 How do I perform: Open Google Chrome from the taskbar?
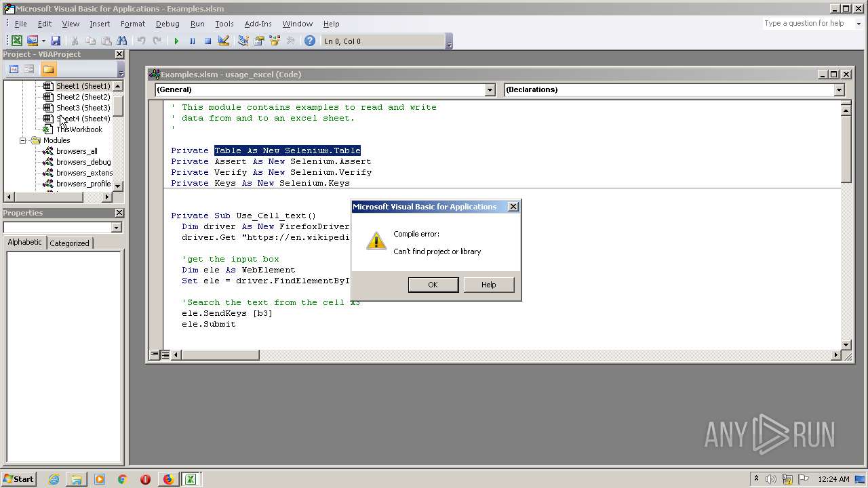(x=122, y=479)
